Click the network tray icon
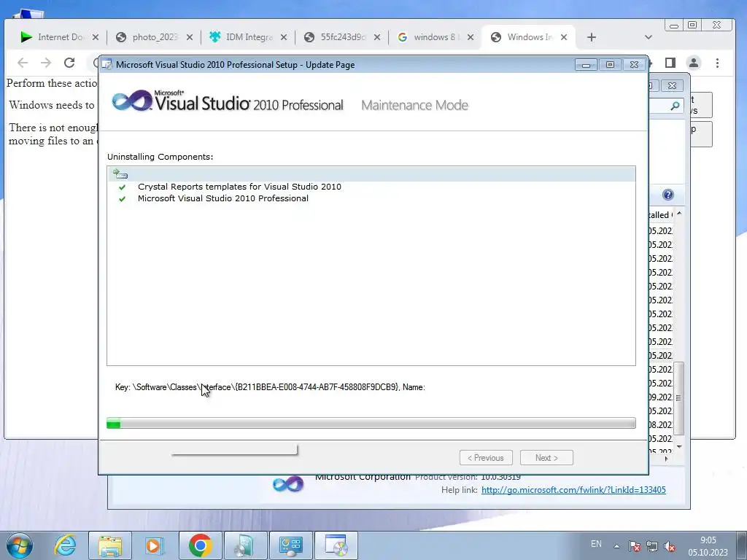 coord(652,546)
